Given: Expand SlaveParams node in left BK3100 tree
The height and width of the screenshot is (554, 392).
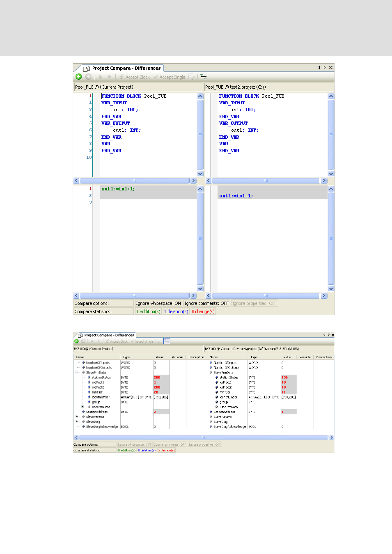Looking at the screenshot, I should tap(77, 417).
